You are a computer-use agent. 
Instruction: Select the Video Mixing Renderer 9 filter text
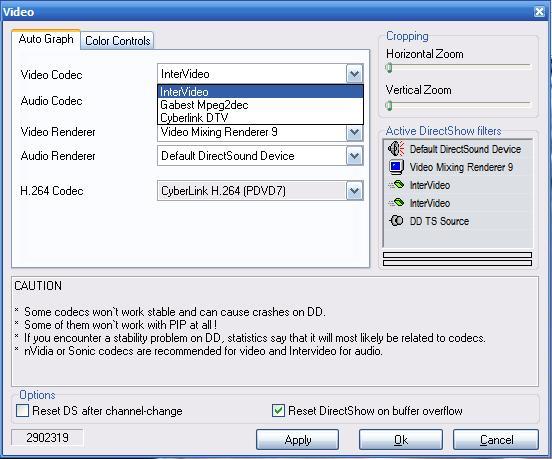click(x=461, y=167)
